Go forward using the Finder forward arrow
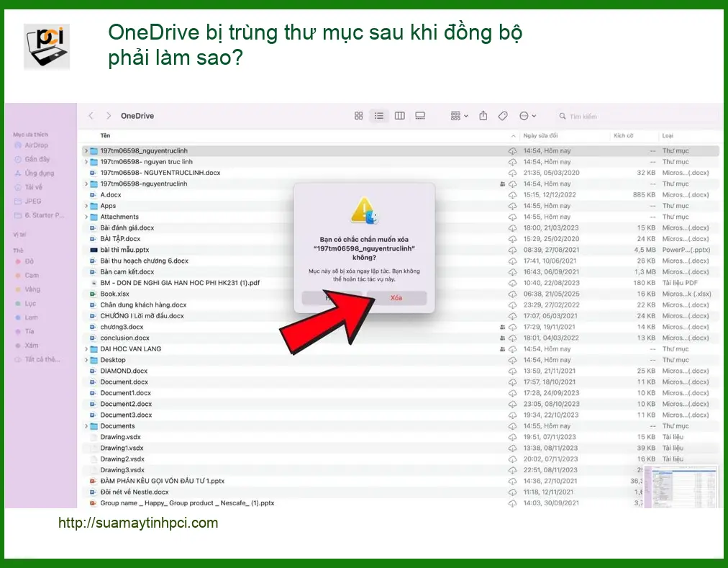The image size is (728, 568). point(108,116)
